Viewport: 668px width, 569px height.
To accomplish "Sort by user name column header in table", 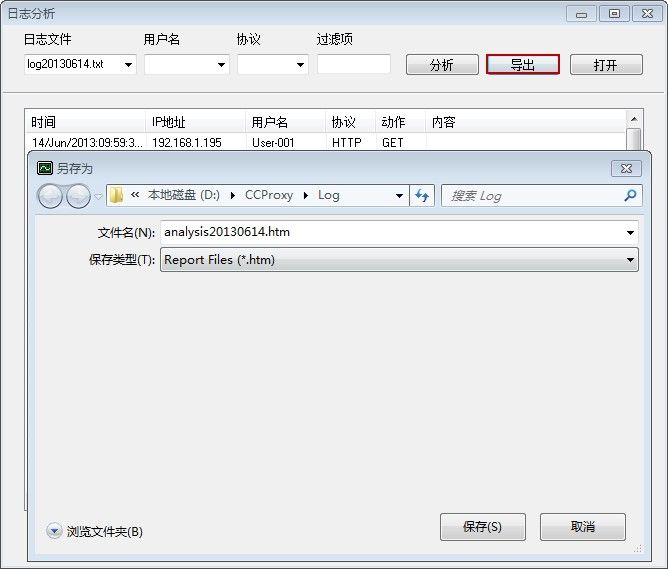I will click(285, 122).
